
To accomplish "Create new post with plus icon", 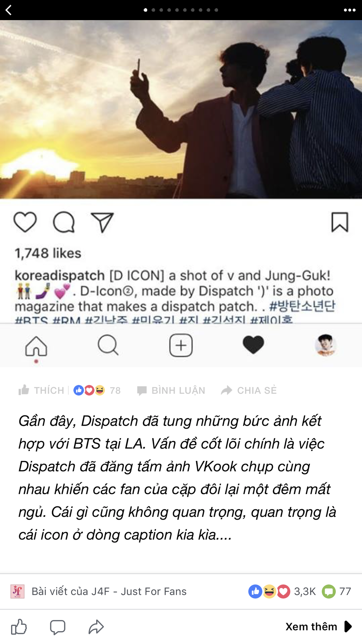I will click(181, 345).
